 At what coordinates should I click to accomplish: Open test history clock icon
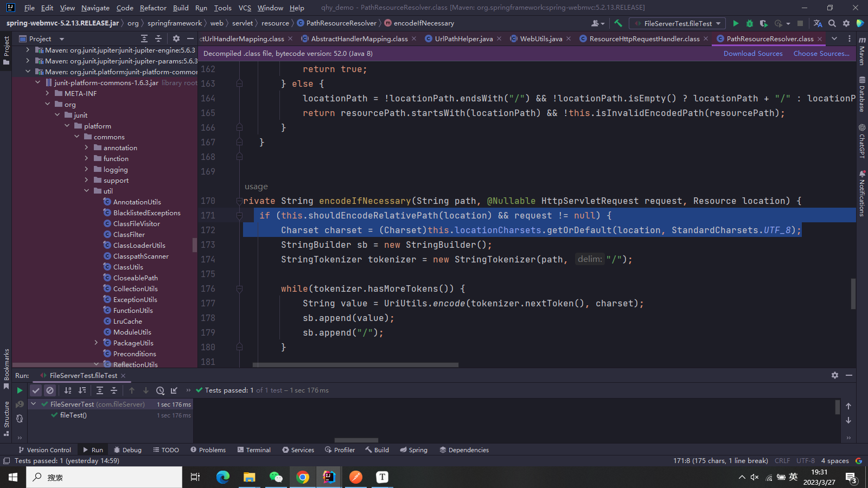pos(160,390)
